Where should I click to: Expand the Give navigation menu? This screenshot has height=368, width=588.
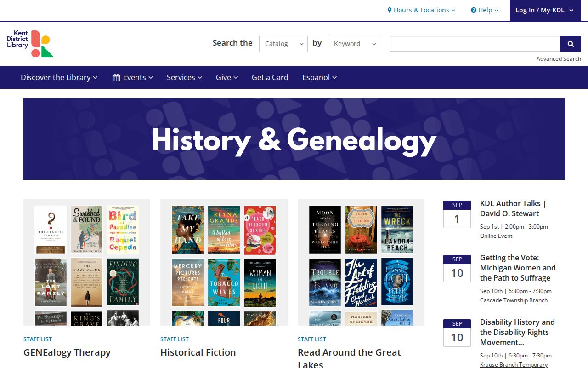(x=227, y=77)
